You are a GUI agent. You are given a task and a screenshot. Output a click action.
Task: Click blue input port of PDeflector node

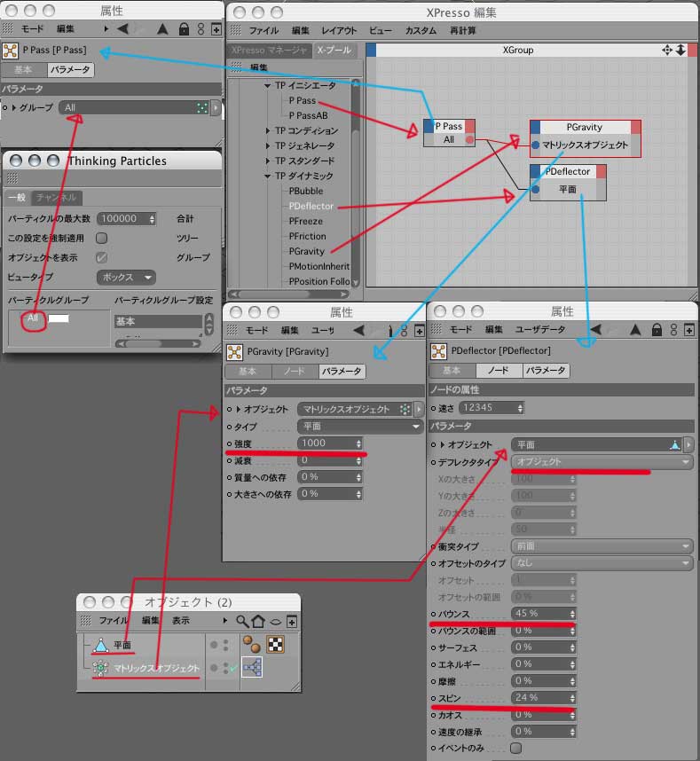[535, 189]
